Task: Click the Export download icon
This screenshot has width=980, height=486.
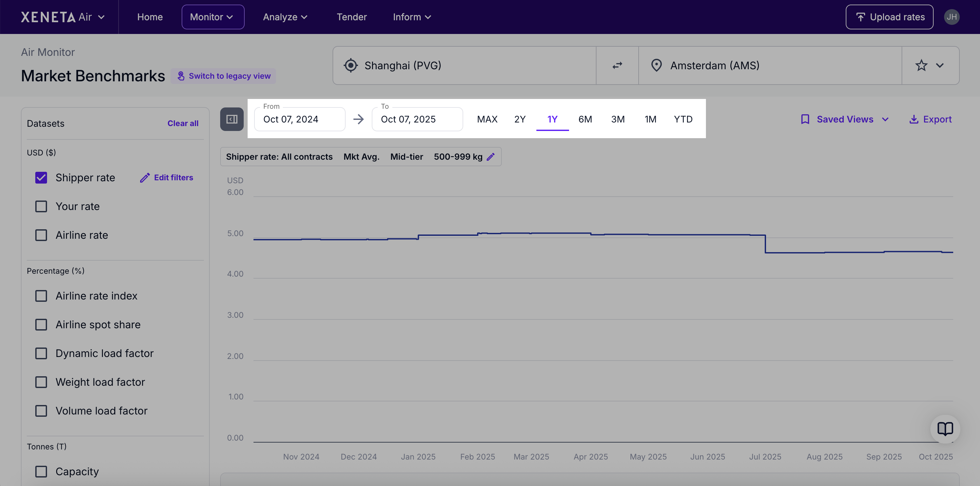Action: click(x=914, y=120)
